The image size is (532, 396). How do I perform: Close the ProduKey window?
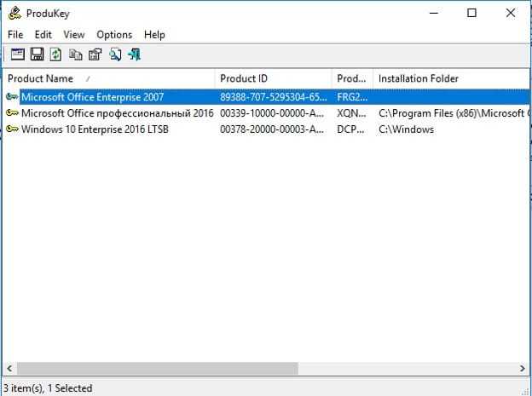pyautogui.click(x=511, y=14)
